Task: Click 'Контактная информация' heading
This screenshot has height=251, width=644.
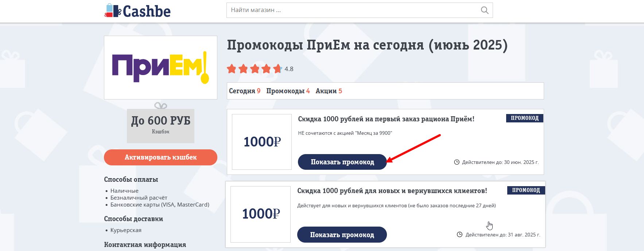Action: pos(145,245)
